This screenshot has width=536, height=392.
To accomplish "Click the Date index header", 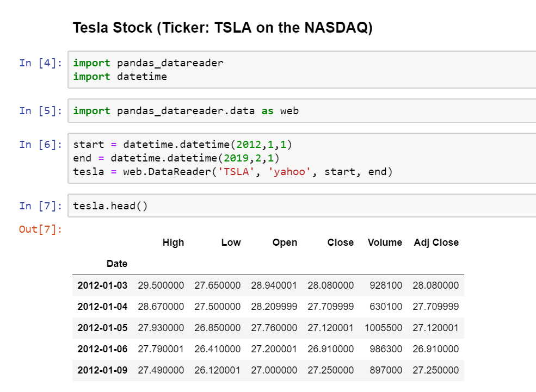I will coord(116,264).
